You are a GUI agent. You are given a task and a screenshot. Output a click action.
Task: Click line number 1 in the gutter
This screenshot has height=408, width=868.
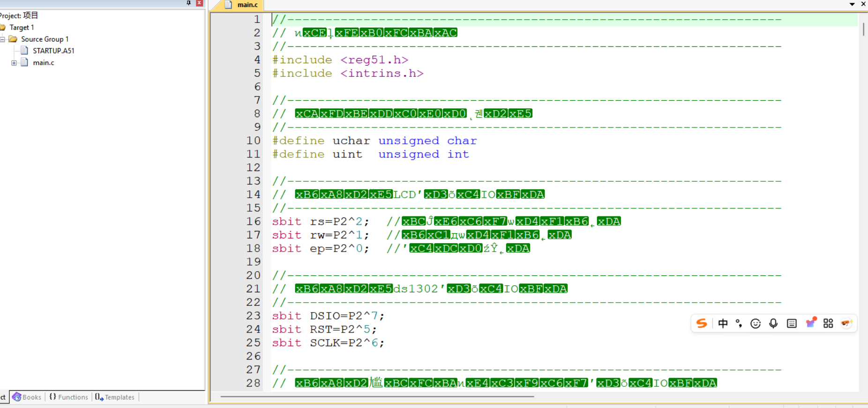click(x=257, y=19)
